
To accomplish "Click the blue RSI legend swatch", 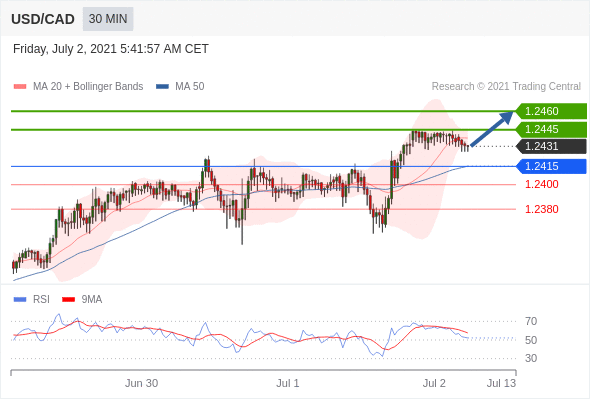I will click(x=20, y=300).
